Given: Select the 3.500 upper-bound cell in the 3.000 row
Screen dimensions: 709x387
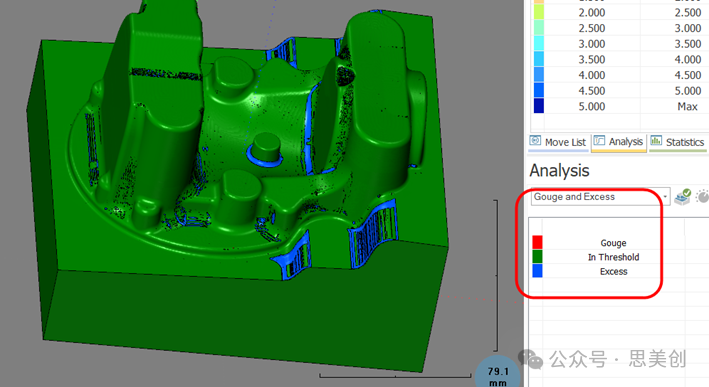Looking at the screenshot, I should pos(688,44).
